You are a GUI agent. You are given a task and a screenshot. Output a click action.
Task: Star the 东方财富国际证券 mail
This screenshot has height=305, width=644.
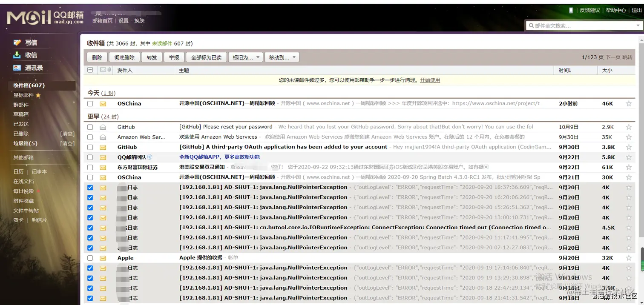tap(629, 168)
